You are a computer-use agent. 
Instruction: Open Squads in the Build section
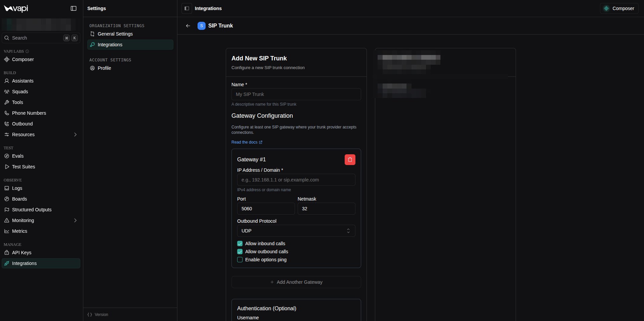coord(41,92)
